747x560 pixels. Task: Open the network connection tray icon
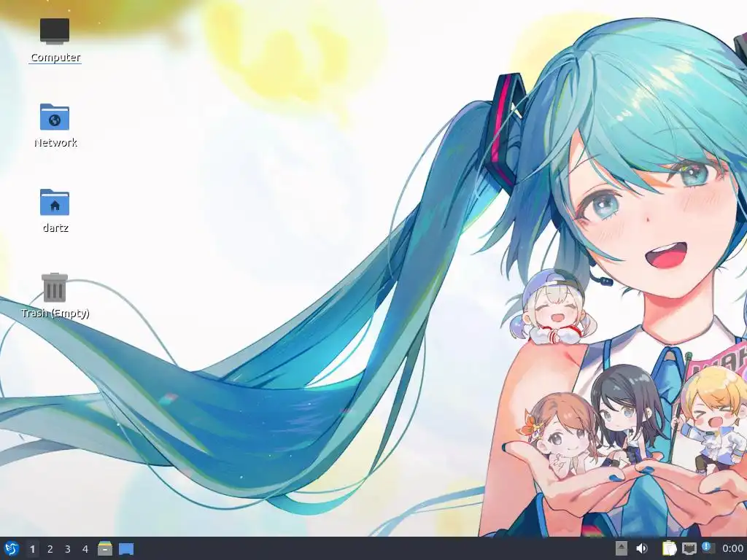click(689, 548)
